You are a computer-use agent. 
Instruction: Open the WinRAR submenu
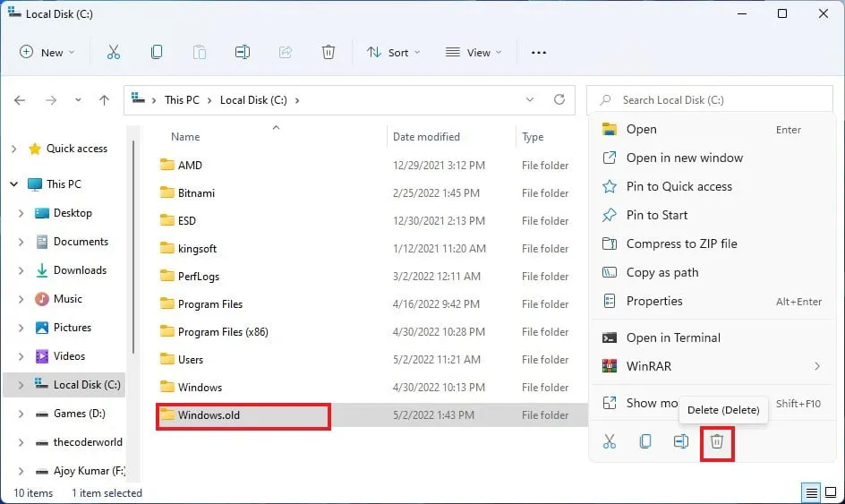click(x=713, y=366)
